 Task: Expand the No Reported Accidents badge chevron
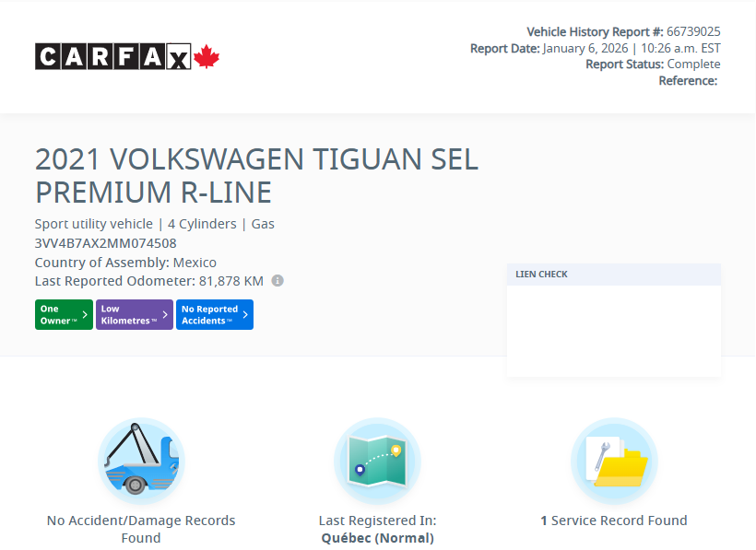(248, 314)
